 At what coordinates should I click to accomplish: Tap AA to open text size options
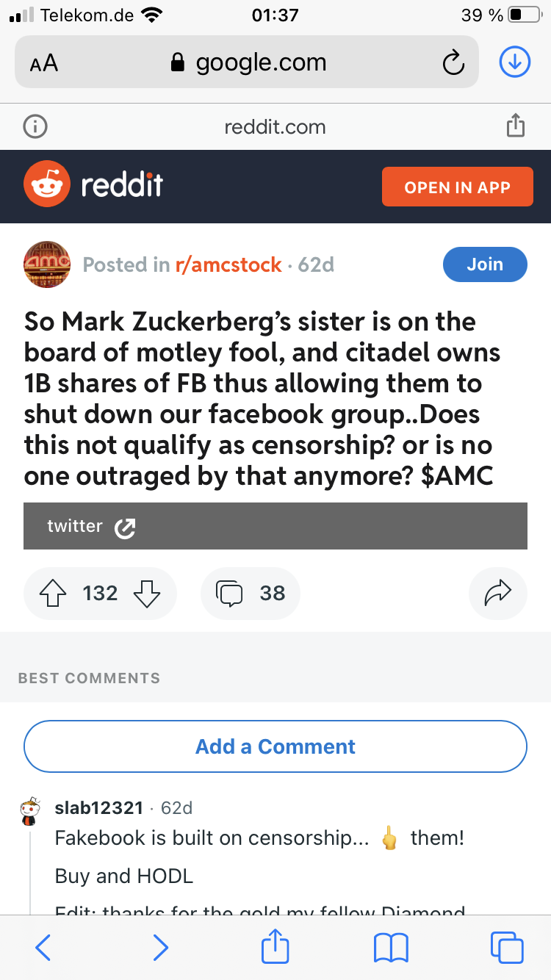[x=43, y=62]
